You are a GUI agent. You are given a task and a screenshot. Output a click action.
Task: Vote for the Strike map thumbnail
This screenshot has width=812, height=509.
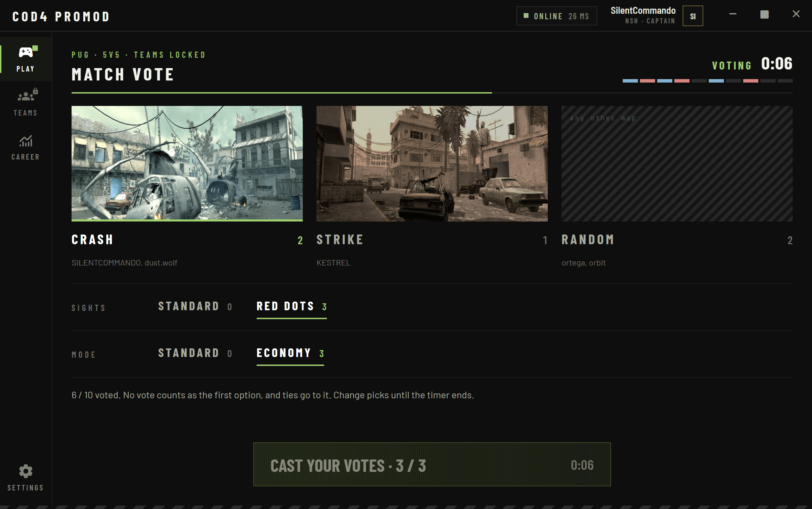tap(432, 163)
